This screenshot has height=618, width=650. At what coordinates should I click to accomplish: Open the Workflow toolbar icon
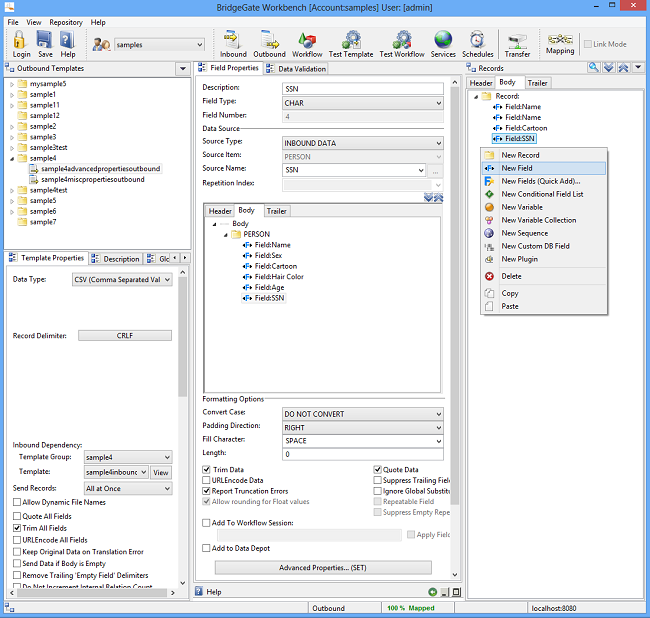(x=307, y=44)
